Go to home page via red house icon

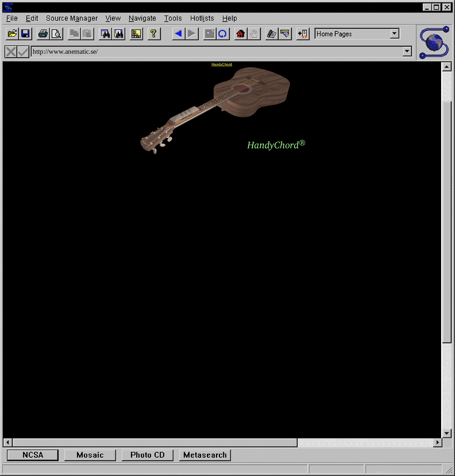click(x=241, y=34)
